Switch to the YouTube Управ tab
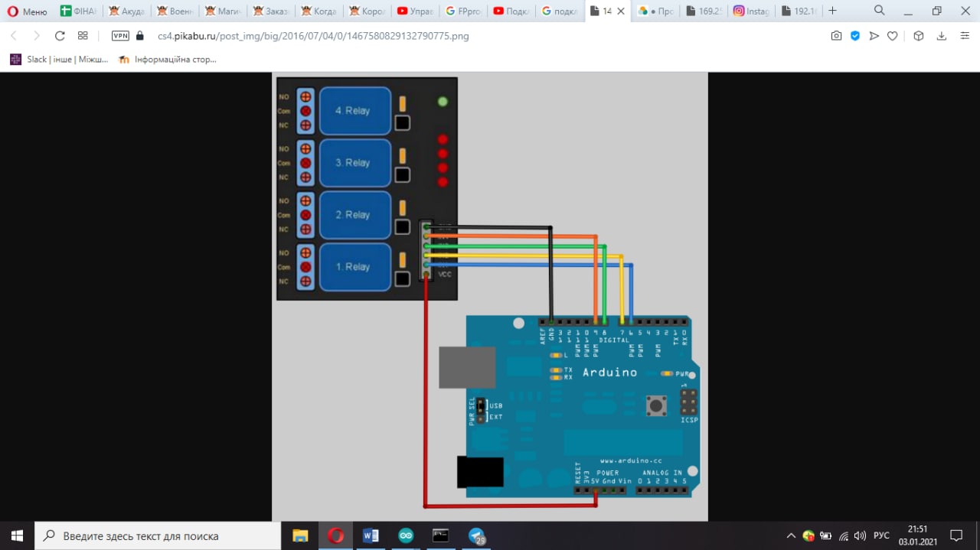The height and width of the screenshot is (550, 980). tap(416, 11)
